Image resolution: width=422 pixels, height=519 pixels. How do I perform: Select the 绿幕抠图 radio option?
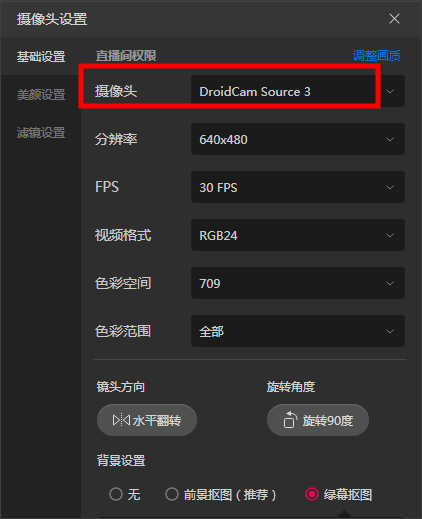[312, 494]
